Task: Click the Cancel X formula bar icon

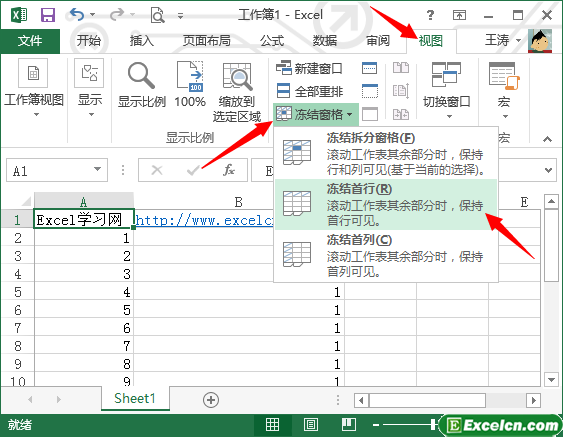Action: tap(157, 170)
